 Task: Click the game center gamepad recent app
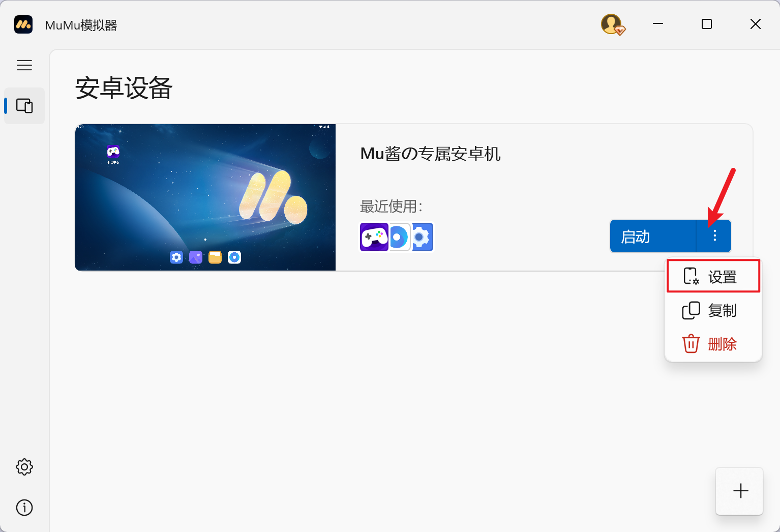point(374,237)
